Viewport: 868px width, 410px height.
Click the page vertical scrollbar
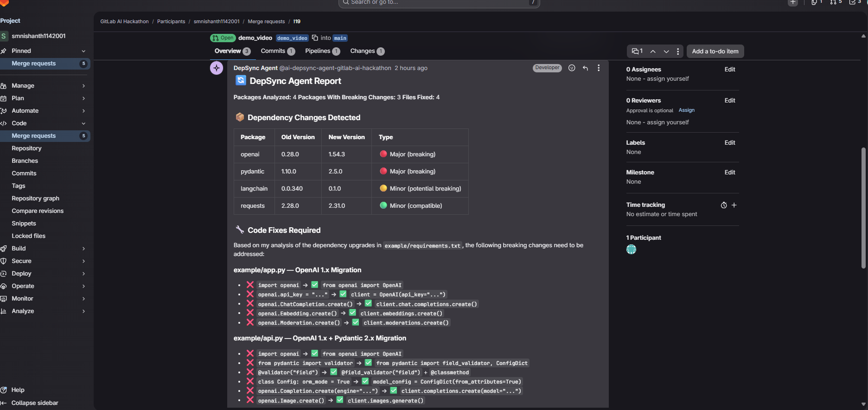863,208
